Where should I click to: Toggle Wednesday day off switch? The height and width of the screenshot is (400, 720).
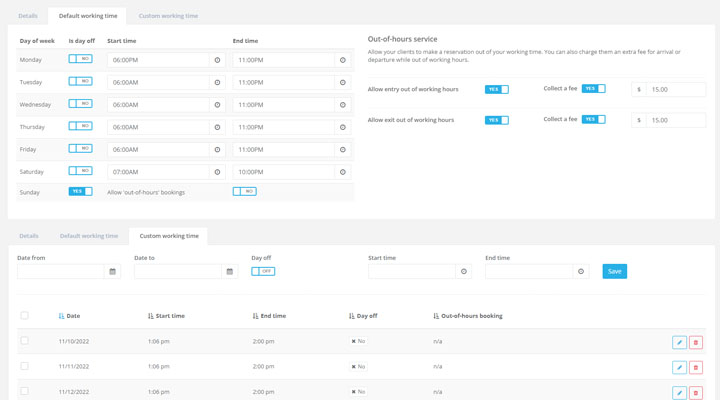coord(80,104)
